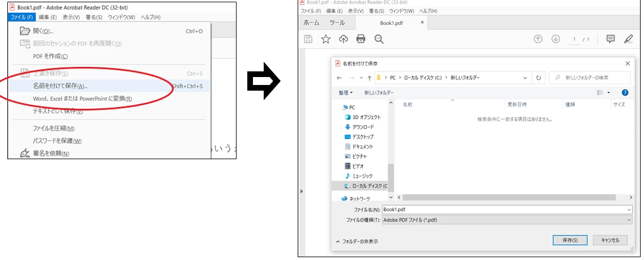Choose テキストとして保存(V) in the File menu
This screenshot has height=260, width=644.
(x=110, y=111)
